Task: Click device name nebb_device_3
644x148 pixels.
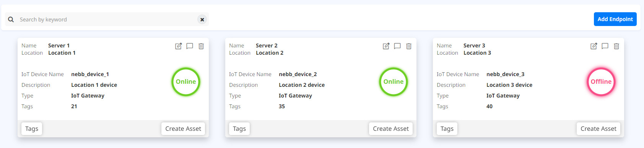Action: tap(505, 74)
